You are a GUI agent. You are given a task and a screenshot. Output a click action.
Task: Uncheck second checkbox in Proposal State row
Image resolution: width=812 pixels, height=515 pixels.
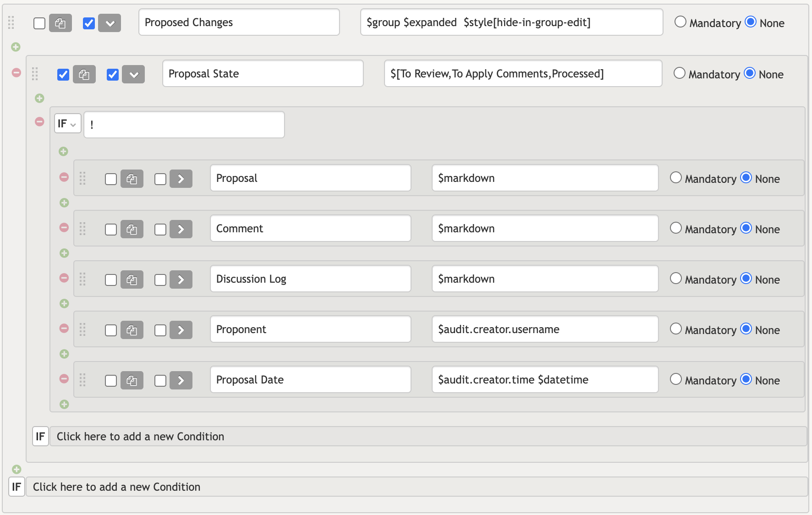(113, 74)
